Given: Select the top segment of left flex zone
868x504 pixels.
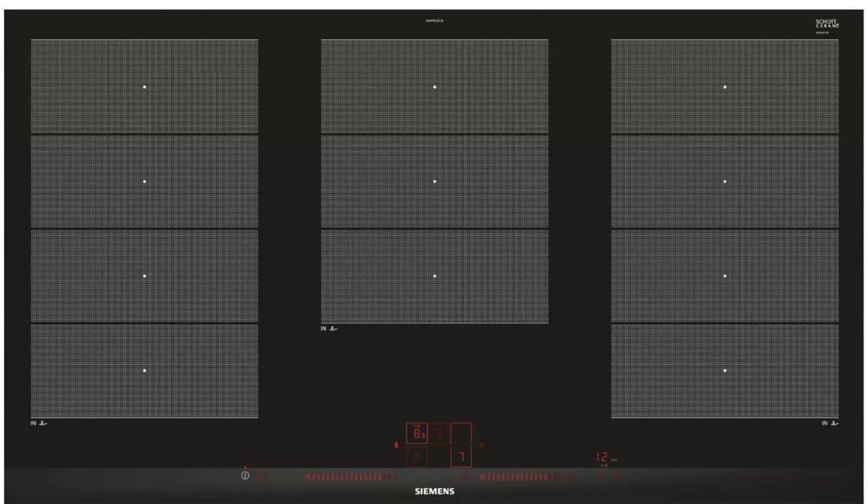Looking at the screenshot, I should (145, 86).
